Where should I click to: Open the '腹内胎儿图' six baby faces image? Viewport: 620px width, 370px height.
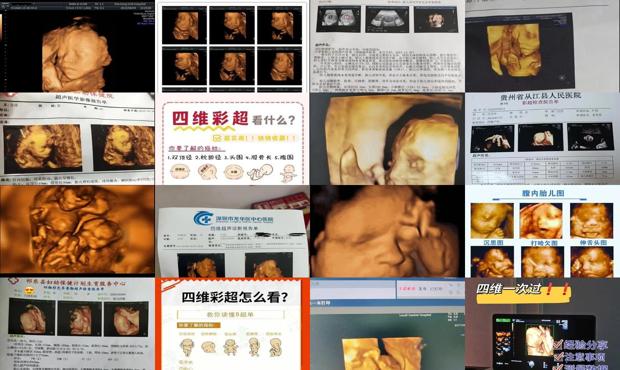pyautogui.click(x=542, y=231)
